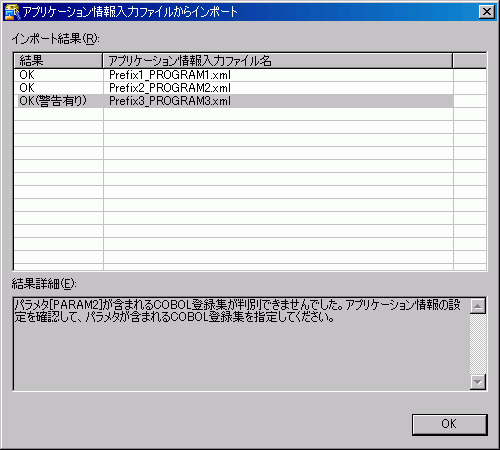Click the dialog title bar application icon
This screenshot has height=450, width=500.
coord(12,12)
